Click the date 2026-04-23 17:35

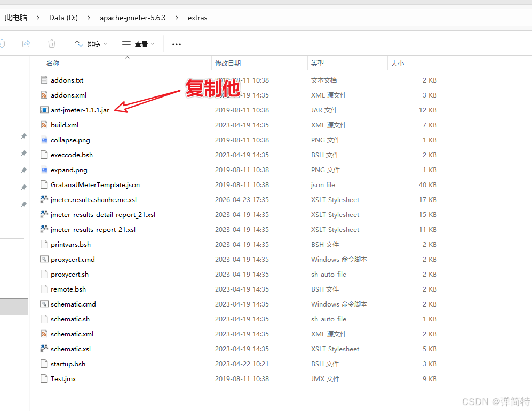242,199
